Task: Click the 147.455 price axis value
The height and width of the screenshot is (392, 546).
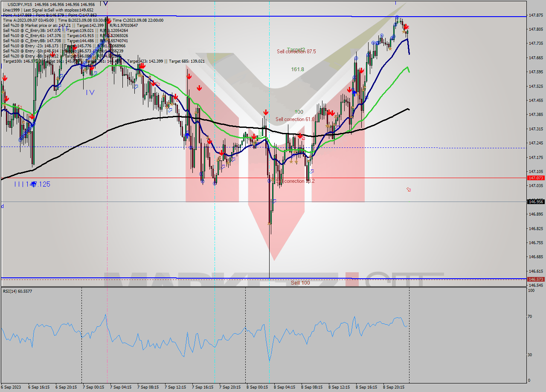Action: pyautogui.click(x=536, y=100)
